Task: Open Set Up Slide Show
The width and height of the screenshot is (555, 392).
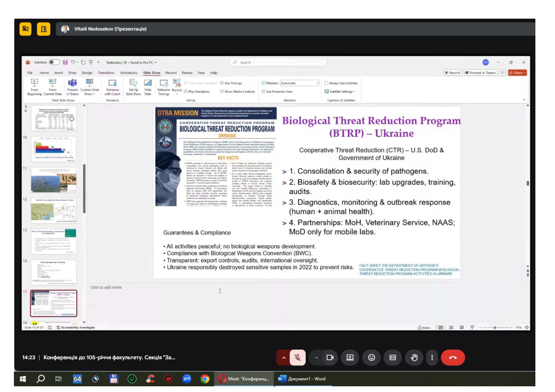Action: 133,87
